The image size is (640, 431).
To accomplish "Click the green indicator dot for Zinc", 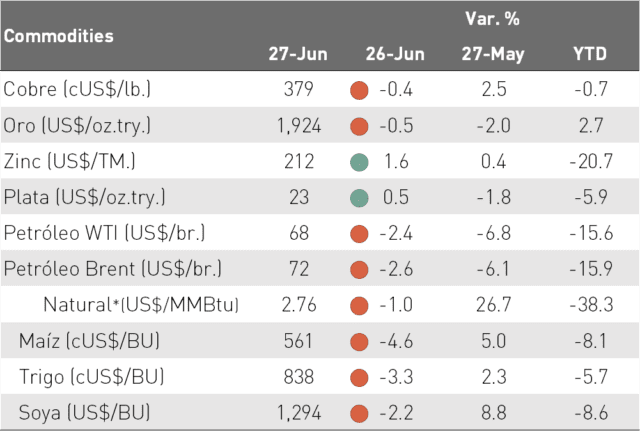I will (x=359, y=162).
